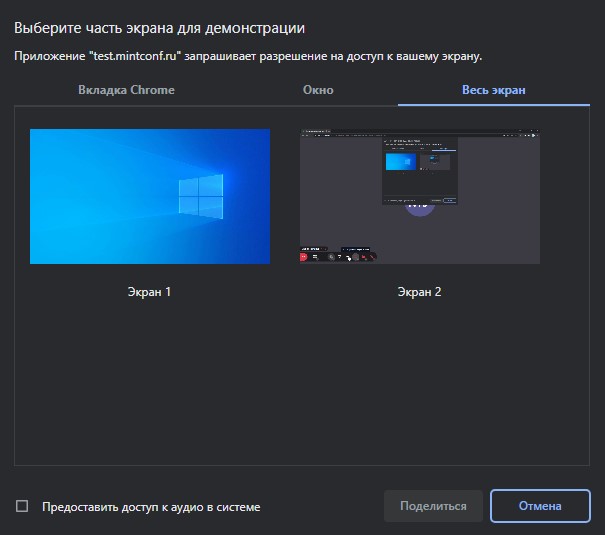This screenshot has width=605, height=535.
Task: Pick the Экран 2 thumbnail for sharing
Action: coord(419,196)
